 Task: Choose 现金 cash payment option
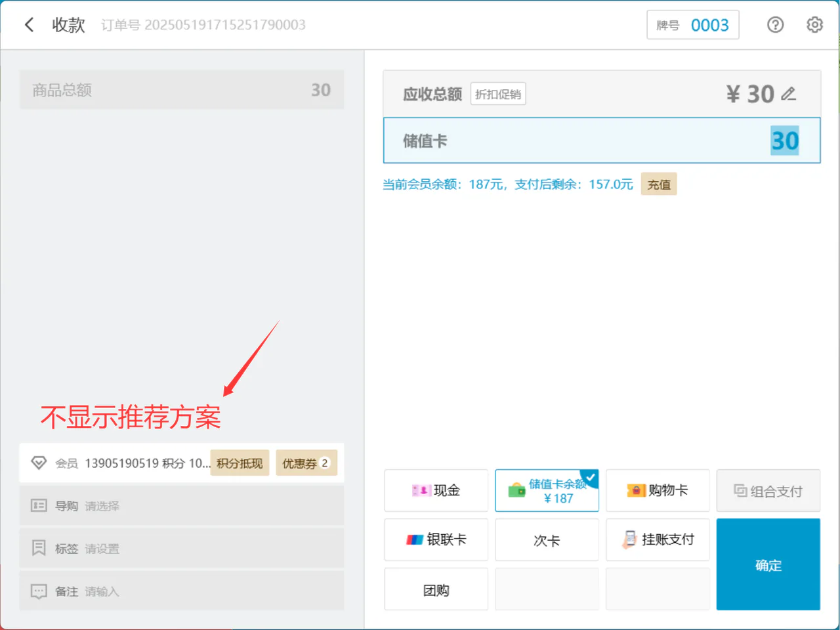(436, 491)
